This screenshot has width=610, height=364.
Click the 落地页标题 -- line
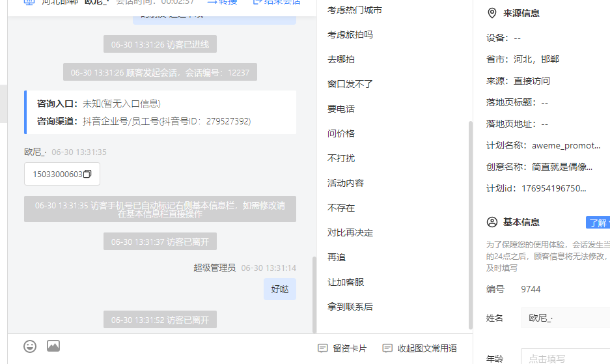pyautogui.click(x=517, y=102)
